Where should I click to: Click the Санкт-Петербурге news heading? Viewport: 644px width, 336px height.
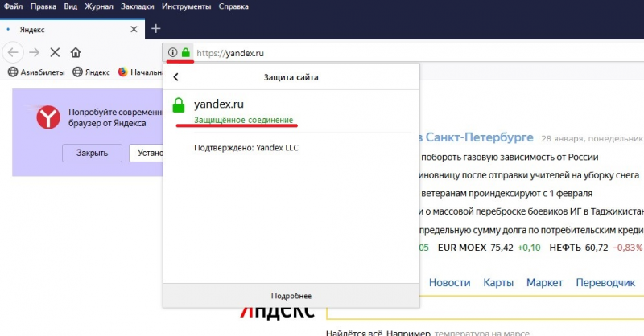[x=476, y=137]
